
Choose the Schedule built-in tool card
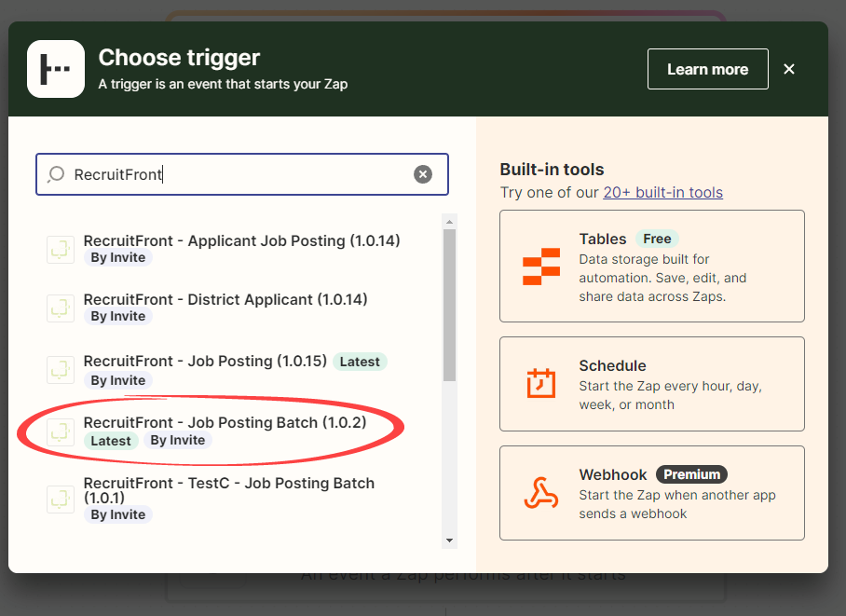coord(652,384)
